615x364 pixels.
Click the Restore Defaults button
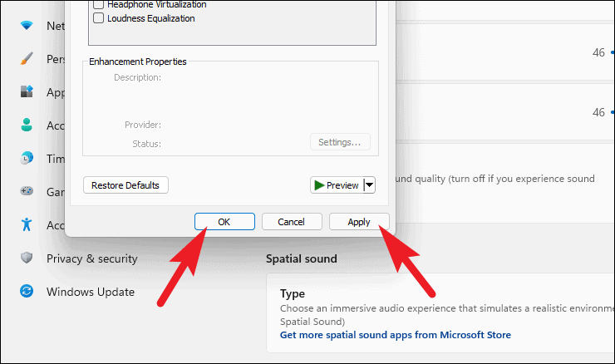point(125,185)
